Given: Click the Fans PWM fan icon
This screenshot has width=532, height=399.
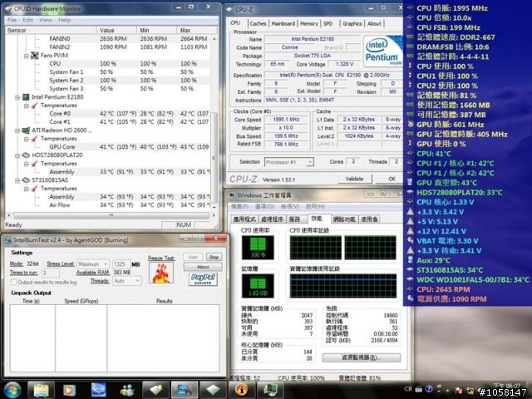Looking at the screenshot, I should point(35,56).
